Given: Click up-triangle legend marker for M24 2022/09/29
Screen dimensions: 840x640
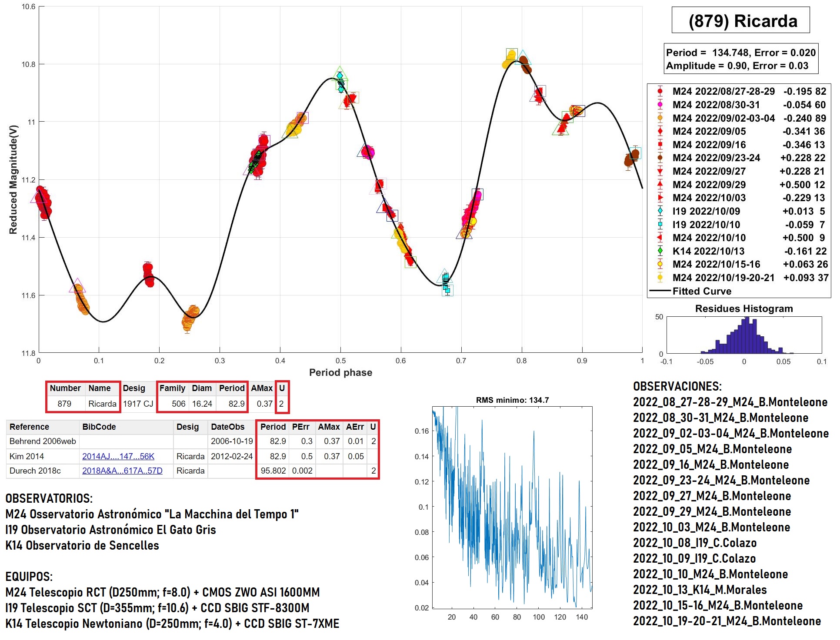Looking at the screenshot, I should click(660, 185).
